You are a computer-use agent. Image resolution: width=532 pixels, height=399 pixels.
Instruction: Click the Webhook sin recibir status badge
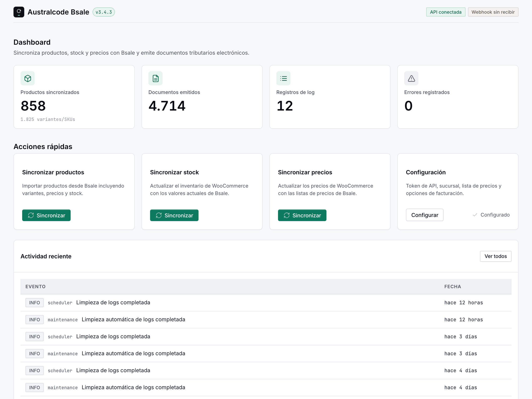(x=493, y=12)
